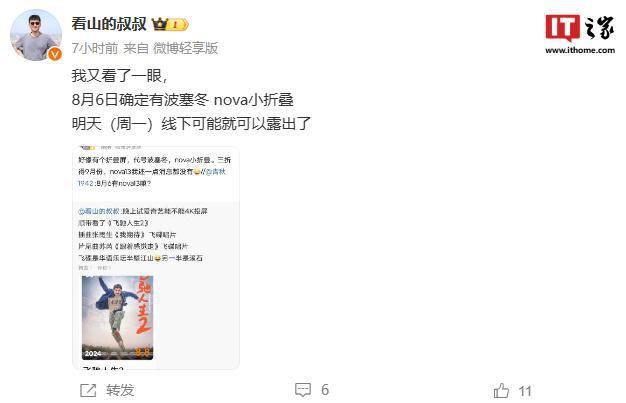Click first line 我又看了一眼
The height and width of the screenshot is (403, 626).
pyautogui.click(x=119, y=75)
